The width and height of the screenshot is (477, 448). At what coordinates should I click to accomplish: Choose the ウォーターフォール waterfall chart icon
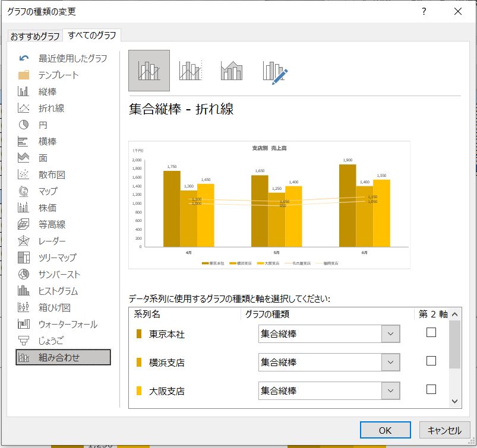[24, 324]
